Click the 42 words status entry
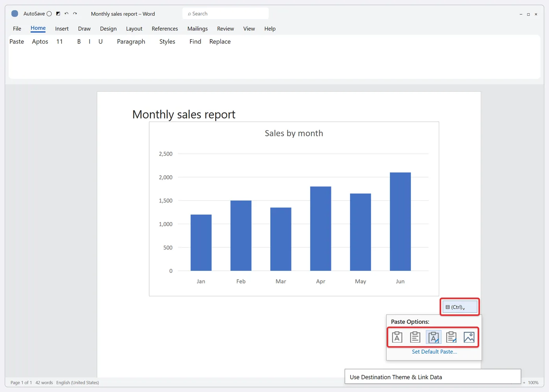549x392 pixels. click(x=44, y=383)
